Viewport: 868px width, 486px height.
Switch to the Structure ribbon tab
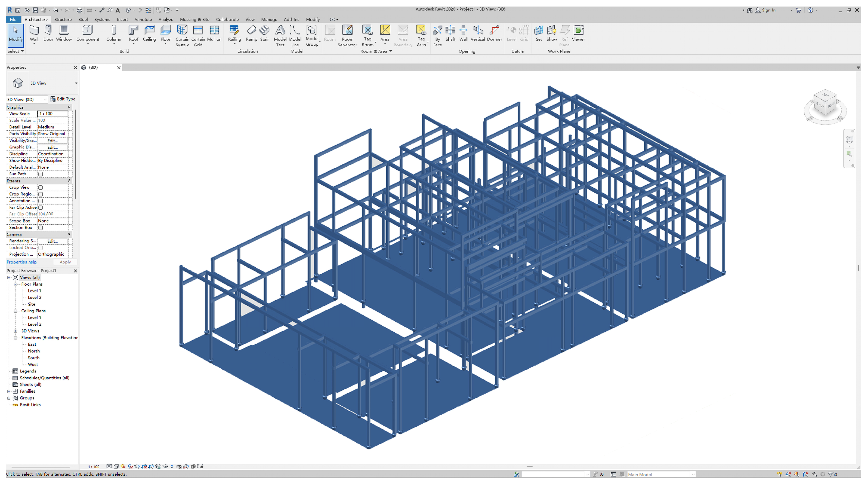63,19
